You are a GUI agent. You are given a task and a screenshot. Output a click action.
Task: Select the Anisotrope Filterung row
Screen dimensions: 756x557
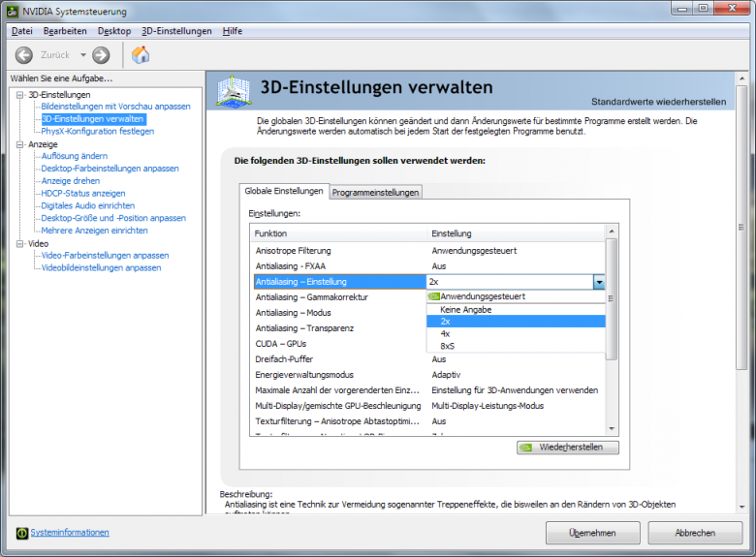click(429, 251)
